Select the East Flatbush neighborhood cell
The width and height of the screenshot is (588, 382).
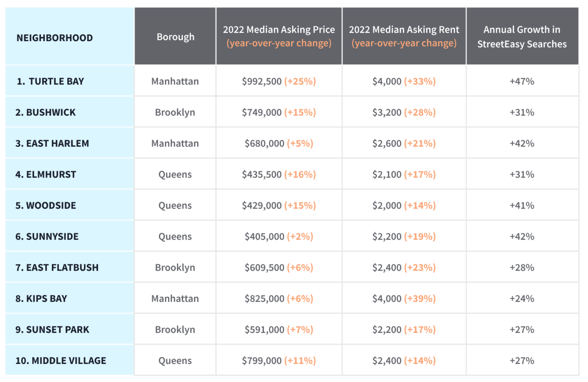(57, 268)
